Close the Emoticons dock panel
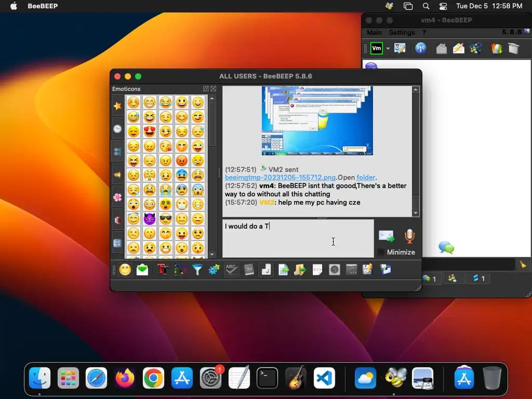532x399 pixels. coord(213,88)
